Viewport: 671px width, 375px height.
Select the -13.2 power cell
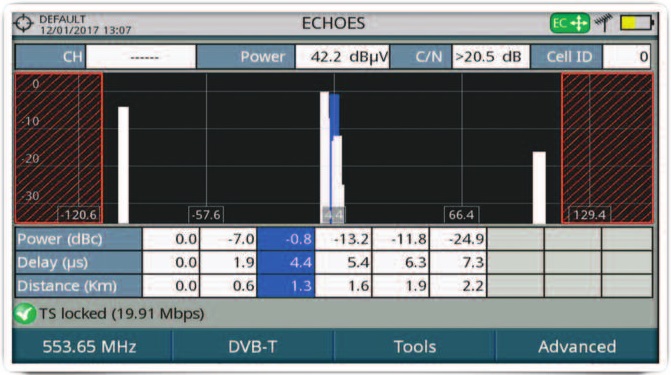(344, 239)
